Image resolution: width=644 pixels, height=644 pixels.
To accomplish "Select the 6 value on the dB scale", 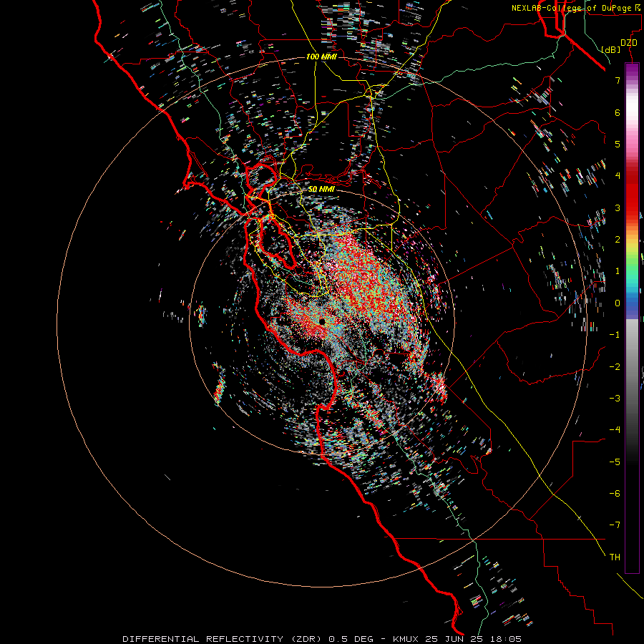I will (618, 112).
